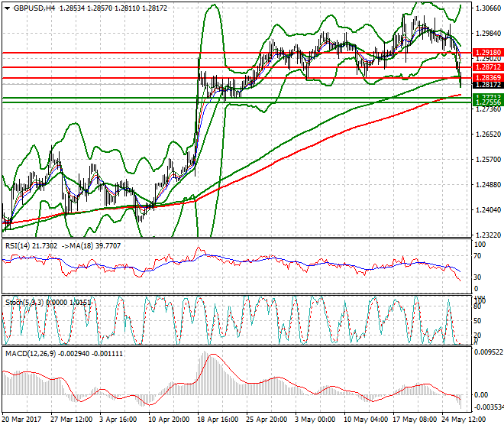
Task: Click the MACD scale value 0.009522
Action: point(489,352)
